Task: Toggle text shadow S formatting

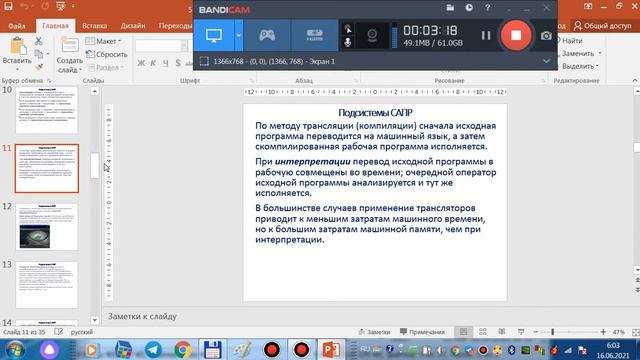Action: point(178,63)
